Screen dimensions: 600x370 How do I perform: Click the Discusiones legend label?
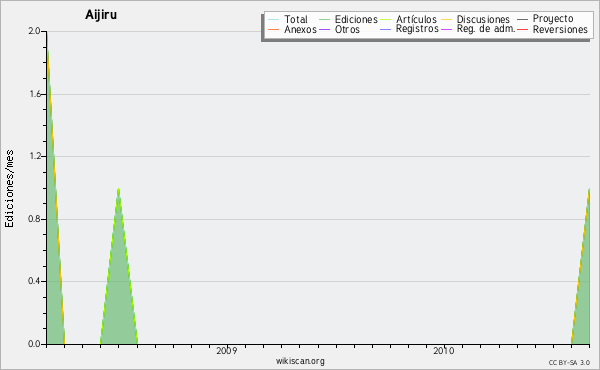[483, 19]
